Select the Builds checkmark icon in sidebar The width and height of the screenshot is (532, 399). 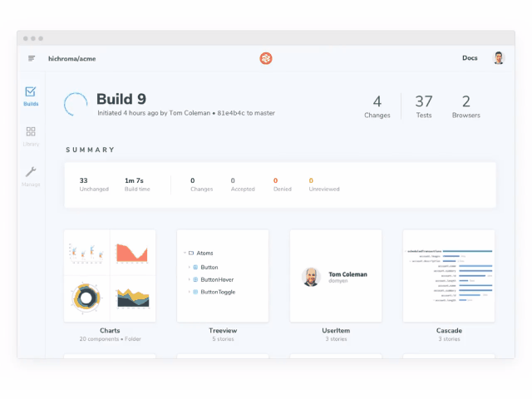31,92
